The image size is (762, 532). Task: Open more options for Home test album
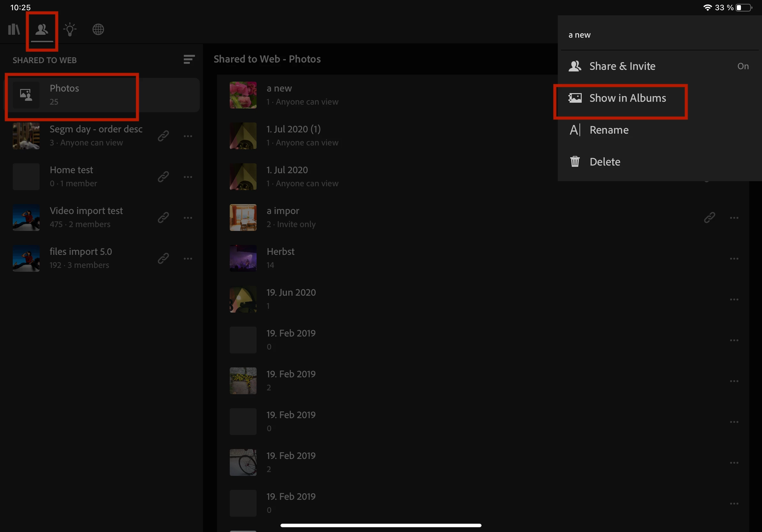(x=188, y=177)
